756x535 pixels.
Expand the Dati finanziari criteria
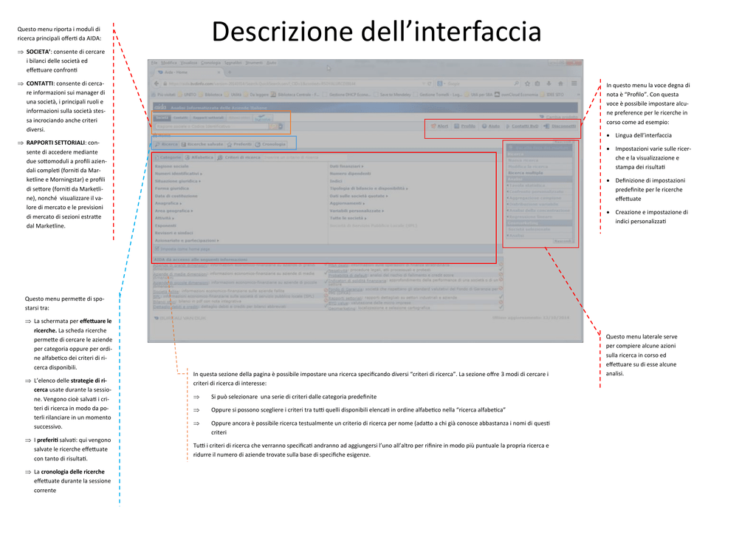pos(347,166)
